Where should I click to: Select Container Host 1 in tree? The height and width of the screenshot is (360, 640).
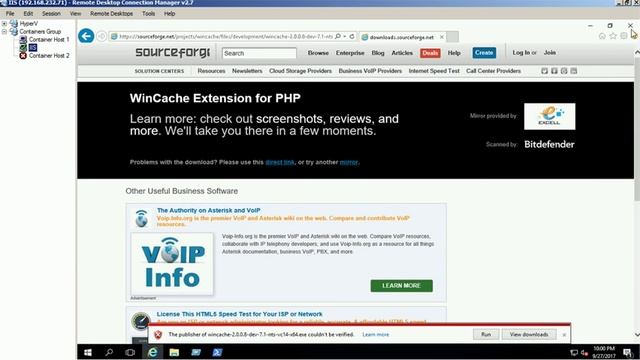click(x=49, y=39)
